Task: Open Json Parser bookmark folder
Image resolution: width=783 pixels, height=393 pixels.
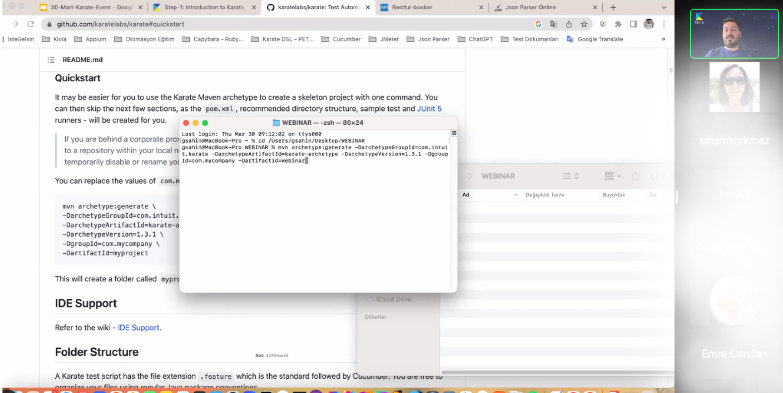Action: click(428, 39)
